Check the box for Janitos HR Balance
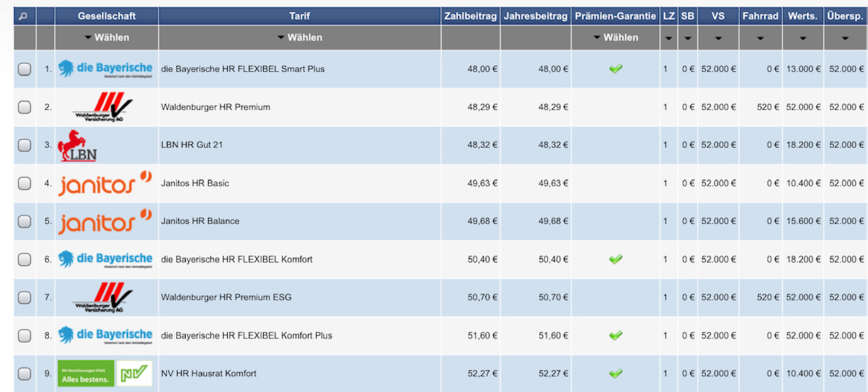Viewport: 868px width, 392px height. (x=24, y=221)
